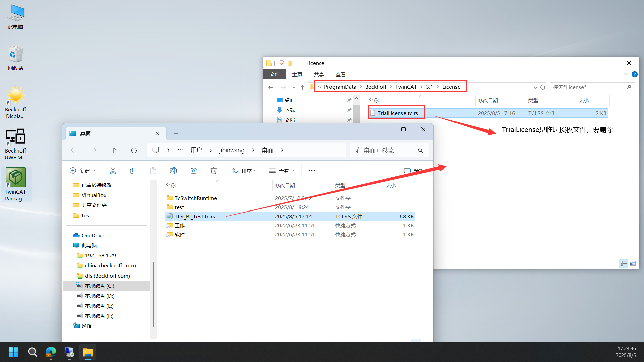Select the TcSwitchRuntime folder
The width and height of the screenshot is (644, 362).
[x=196, y=198]
